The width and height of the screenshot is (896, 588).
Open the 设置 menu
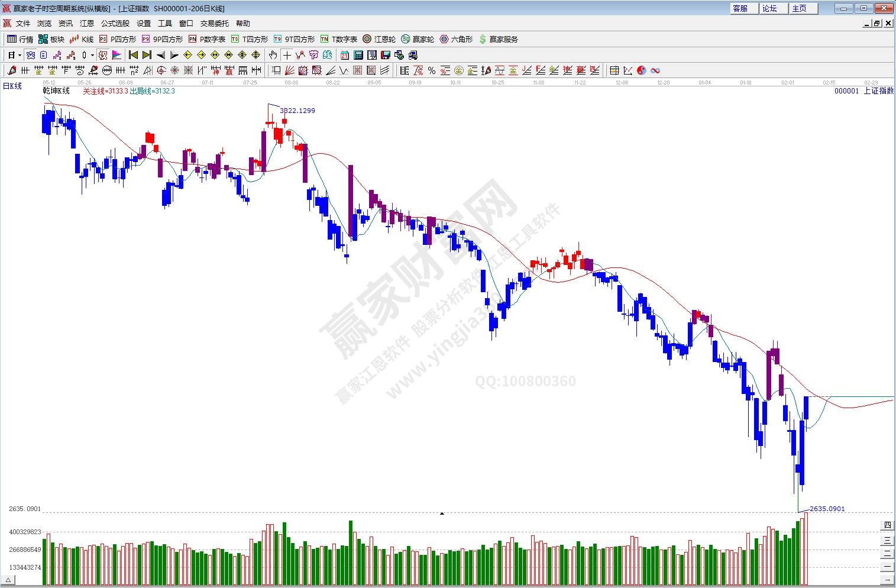click(x=144, y=24)
